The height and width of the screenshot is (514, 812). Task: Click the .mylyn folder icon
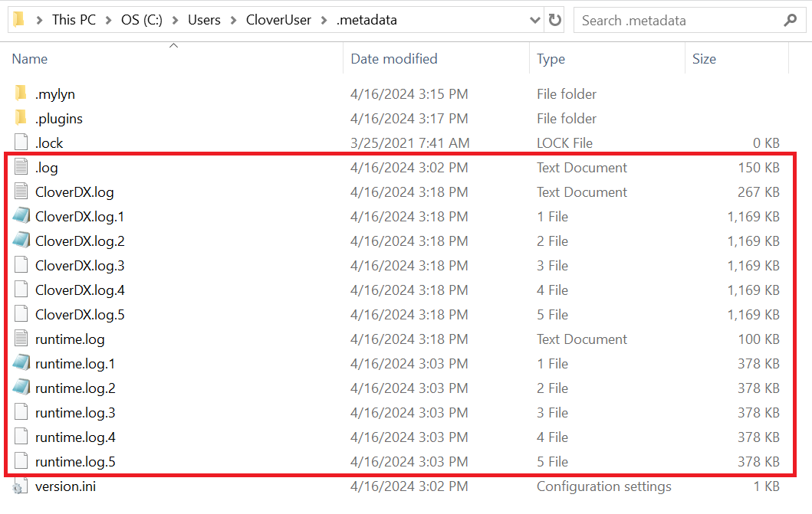pos(21,94)
